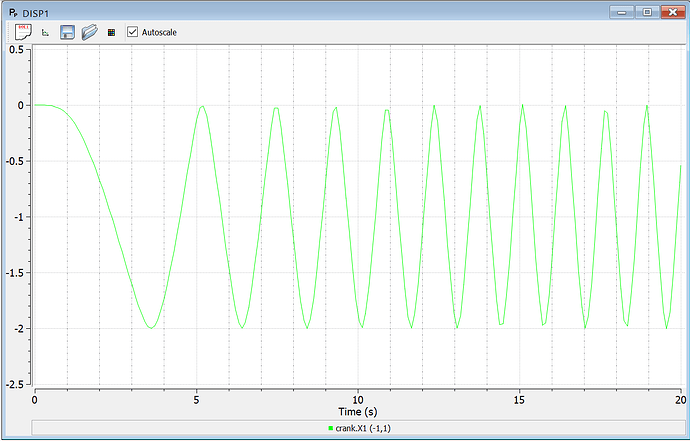The height and width of the screenshot is (441, 690).
Task: Maximize the DISP1 plot window
Action: click(x=647, y=12)
